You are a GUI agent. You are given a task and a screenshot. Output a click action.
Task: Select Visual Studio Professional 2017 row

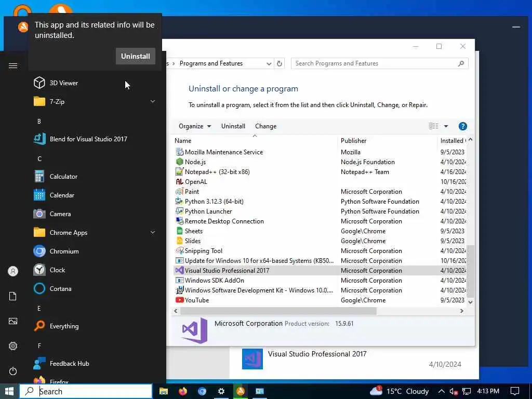[320, 270]
